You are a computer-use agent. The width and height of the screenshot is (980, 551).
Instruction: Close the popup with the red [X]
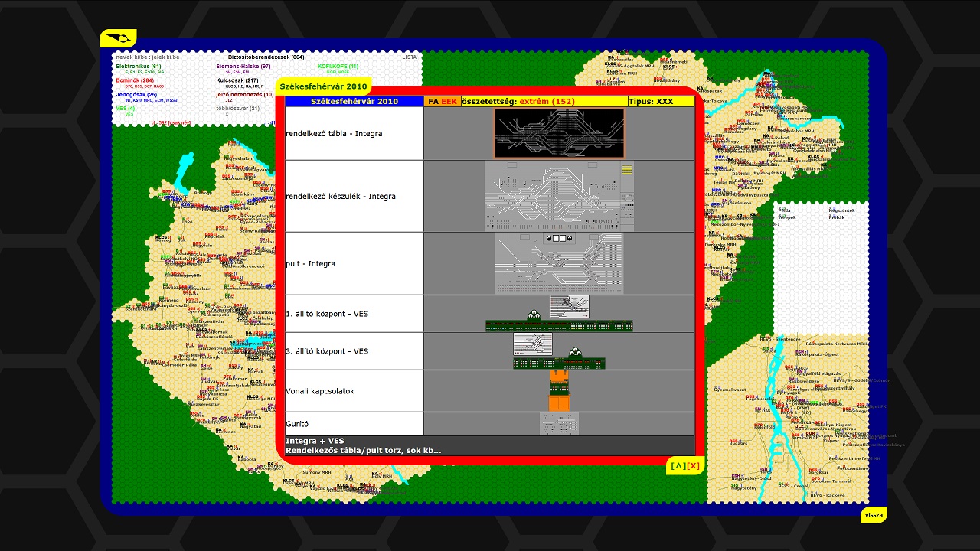pyautogui.click(x=693, y=465)
